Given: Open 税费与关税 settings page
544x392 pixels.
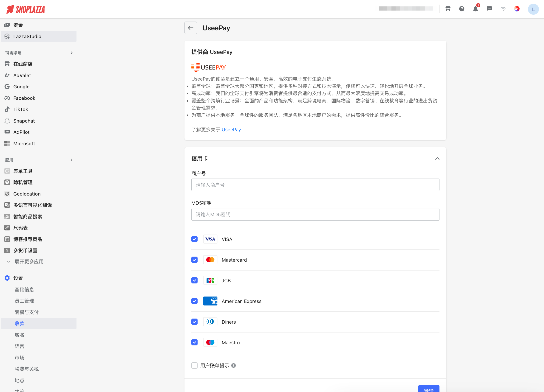Looking at the screenshot, I should (27, 369).
